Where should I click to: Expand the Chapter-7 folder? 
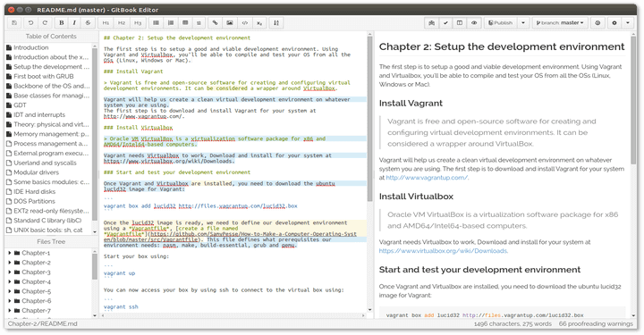click(x=10, y=311)
